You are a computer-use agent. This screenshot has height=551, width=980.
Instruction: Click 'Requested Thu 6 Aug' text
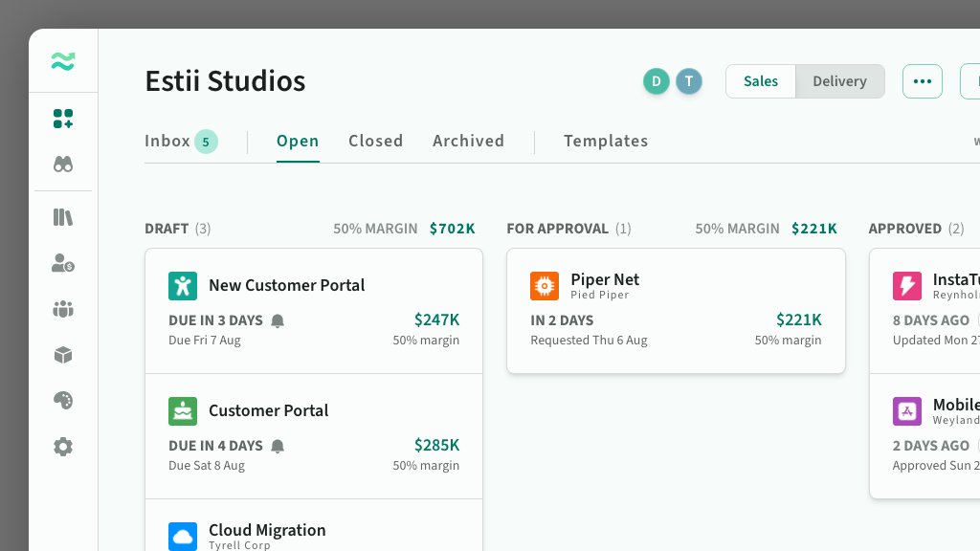click(x=589, y=341)
